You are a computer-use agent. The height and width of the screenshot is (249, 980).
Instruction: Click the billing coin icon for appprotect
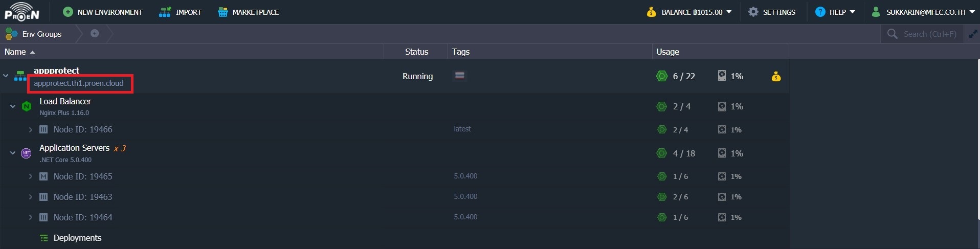coord(776,77)
